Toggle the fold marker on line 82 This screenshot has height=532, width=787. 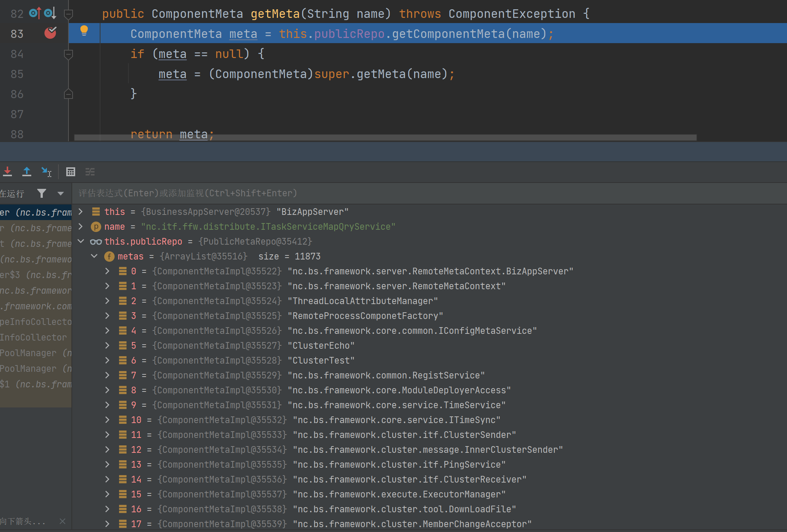click(x=68, y=14)
